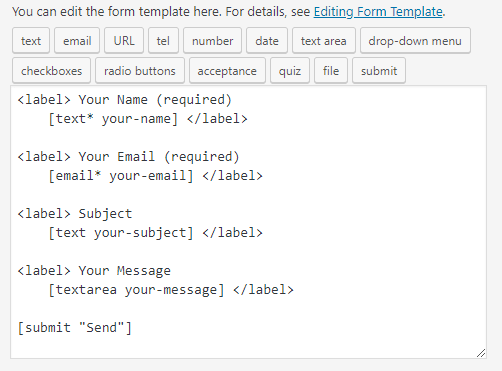Insert a text field tag
The height and width of the screenshot is (371, 502).
pos(31,41)
